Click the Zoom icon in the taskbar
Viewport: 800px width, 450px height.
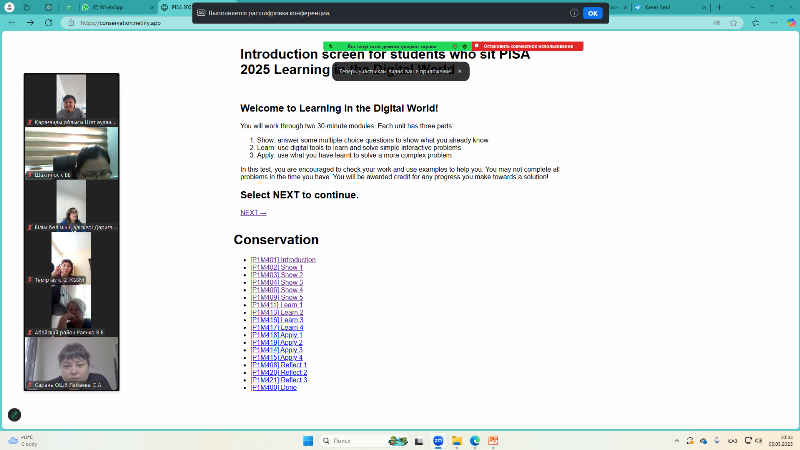437,440
